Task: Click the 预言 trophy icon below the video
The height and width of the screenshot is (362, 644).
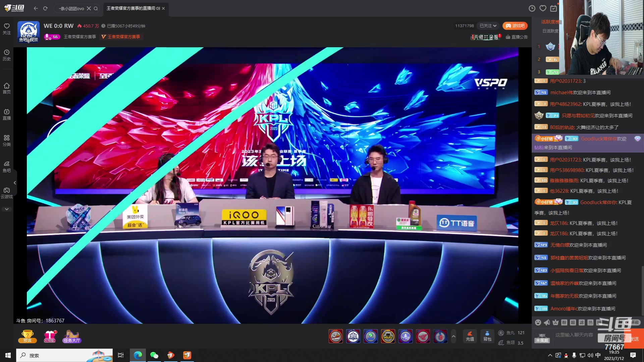Action: click(x=28, y=336)
